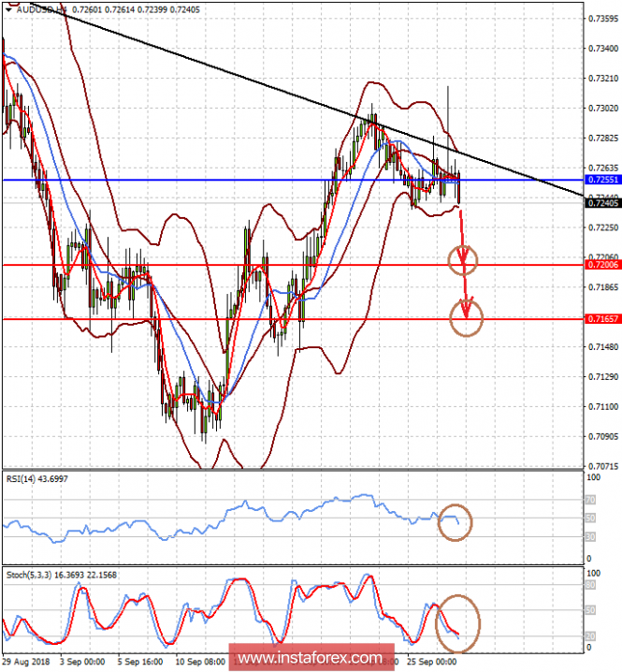Click the blue 0.72551 price tag
This screenshot has height=672, width=622.
tap(599, 179)
